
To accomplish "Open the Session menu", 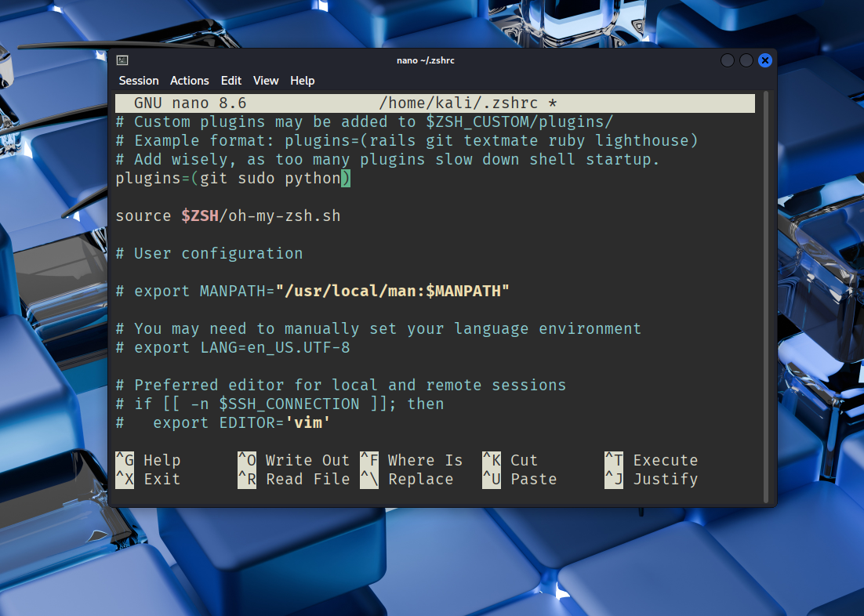I will pyautogui.click(x=139, y=81).
